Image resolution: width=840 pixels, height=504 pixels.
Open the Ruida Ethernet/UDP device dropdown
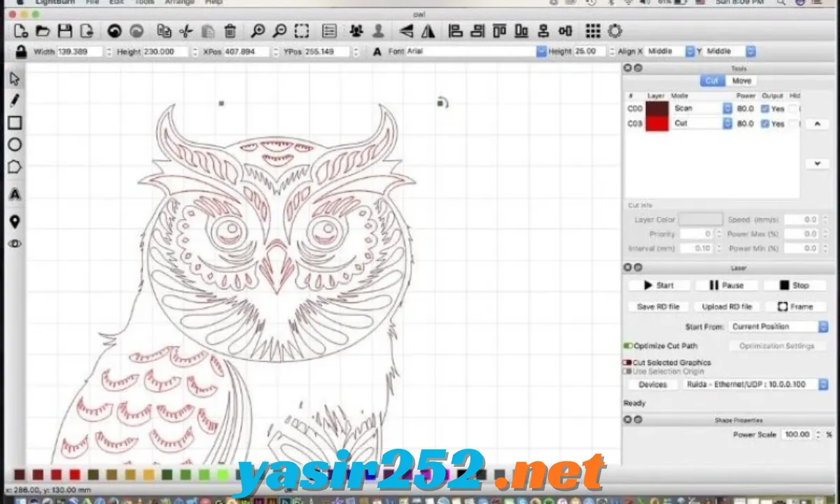click(x=756, y=384)
